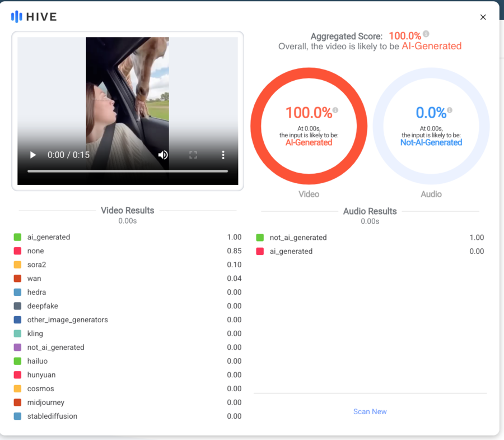This screenshot has height=440, width=504.
Task: Click Scan New link
Action: [370, 411]
